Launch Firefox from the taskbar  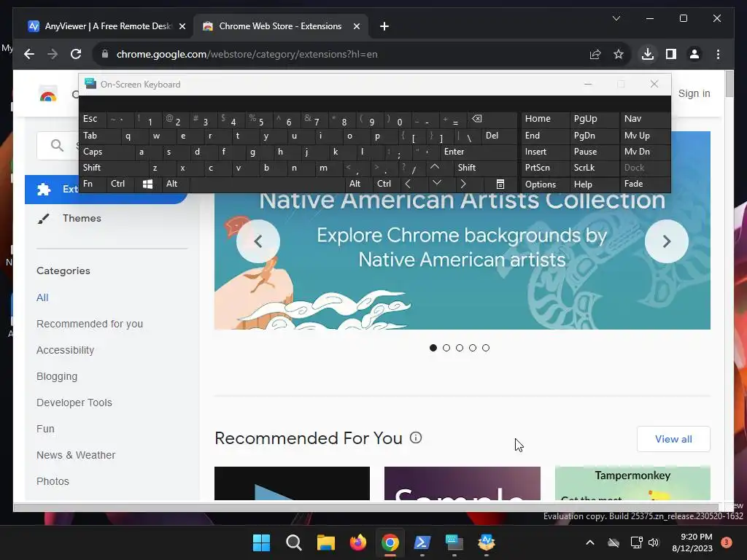[x=357, y=542]
